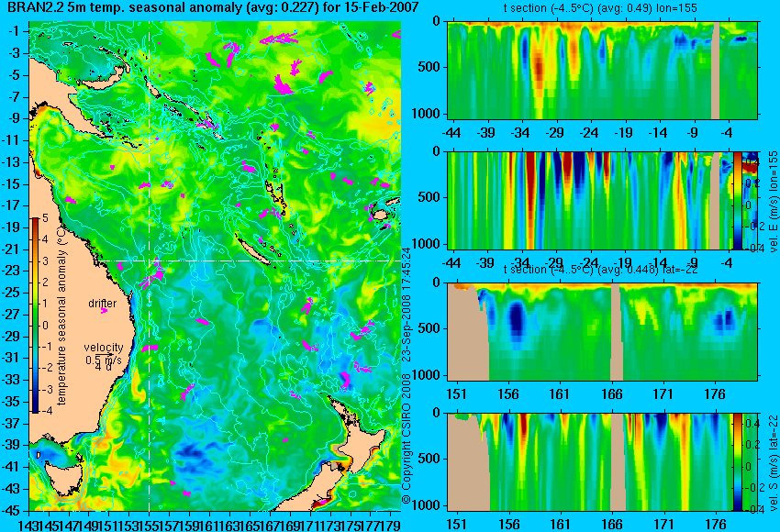
Task: Click the pink drifter marker beside the 'drifter' label
Action: [104, 311]
